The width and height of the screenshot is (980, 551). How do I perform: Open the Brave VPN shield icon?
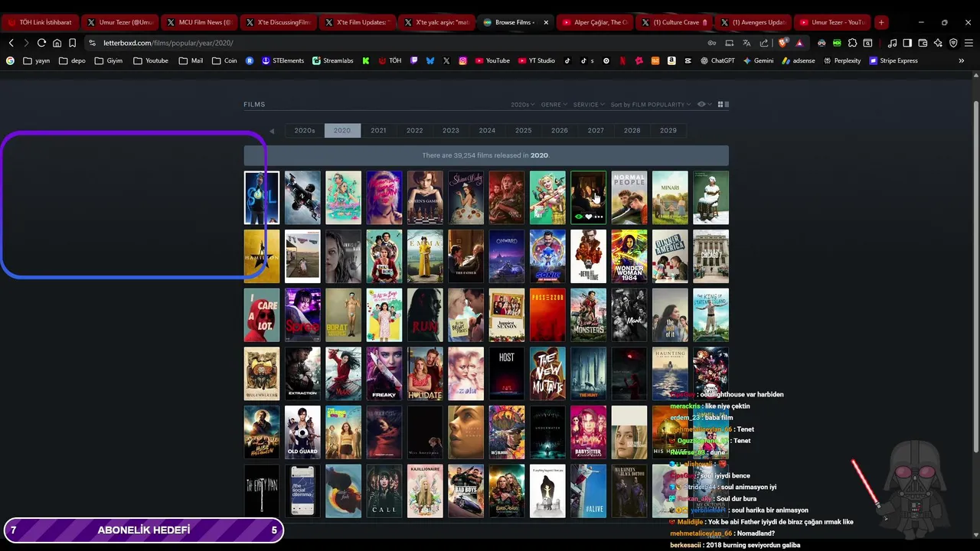pos(953,43)
